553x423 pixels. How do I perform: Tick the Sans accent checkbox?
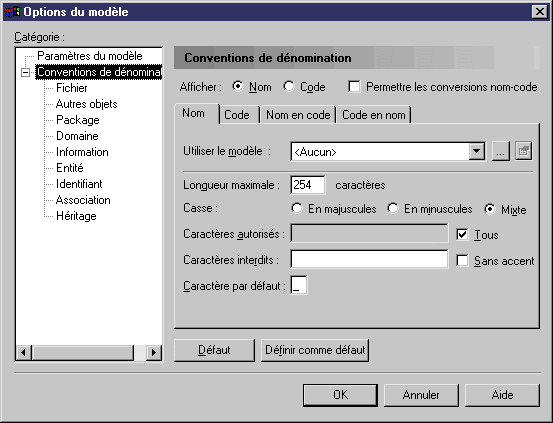tap(462, 261)
